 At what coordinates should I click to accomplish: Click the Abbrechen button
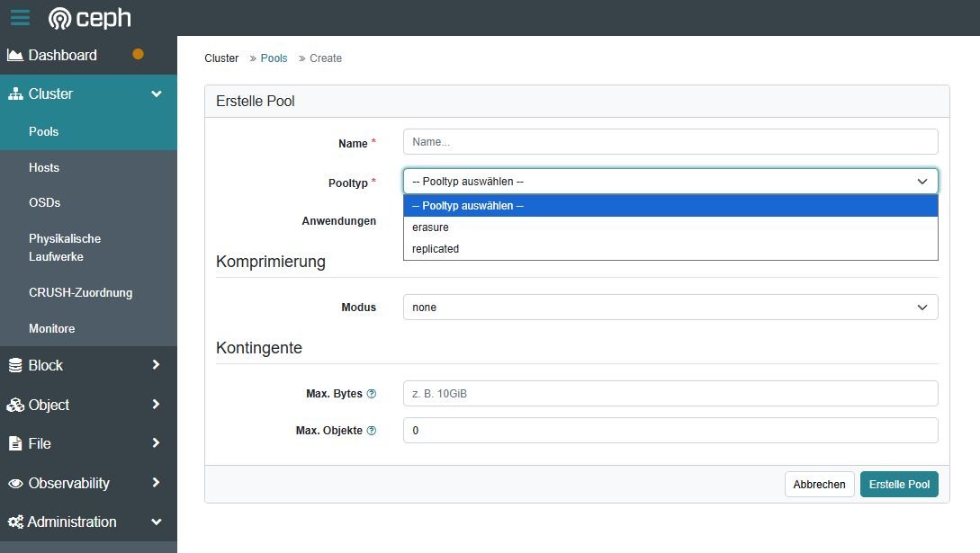(x=819, y=484)
